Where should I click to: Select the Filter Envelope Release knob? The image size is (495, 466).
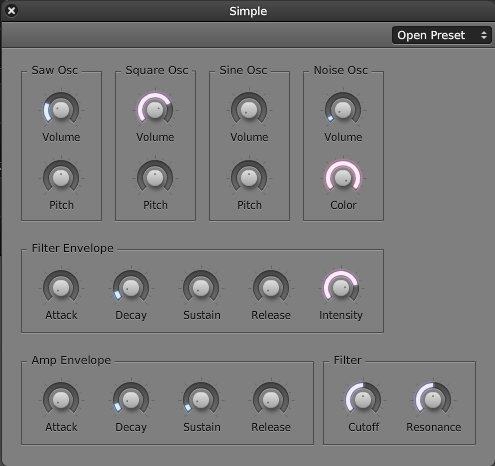271,288
